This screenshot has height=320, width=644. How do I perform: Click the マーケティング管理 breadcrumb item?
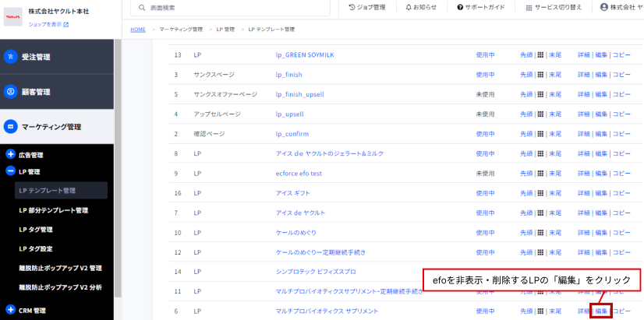tap(181, 30)
